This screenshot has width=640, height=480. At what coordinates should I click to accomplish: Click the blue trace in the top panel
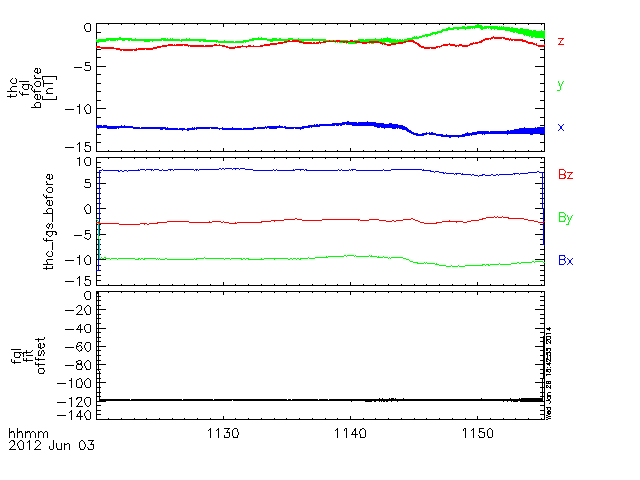[250, 128]
